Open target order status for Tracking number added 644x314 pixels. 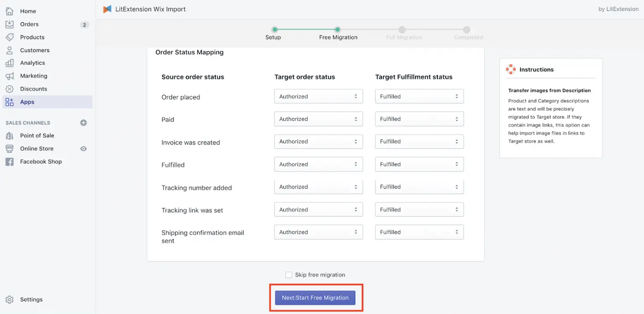coord(319,187)
